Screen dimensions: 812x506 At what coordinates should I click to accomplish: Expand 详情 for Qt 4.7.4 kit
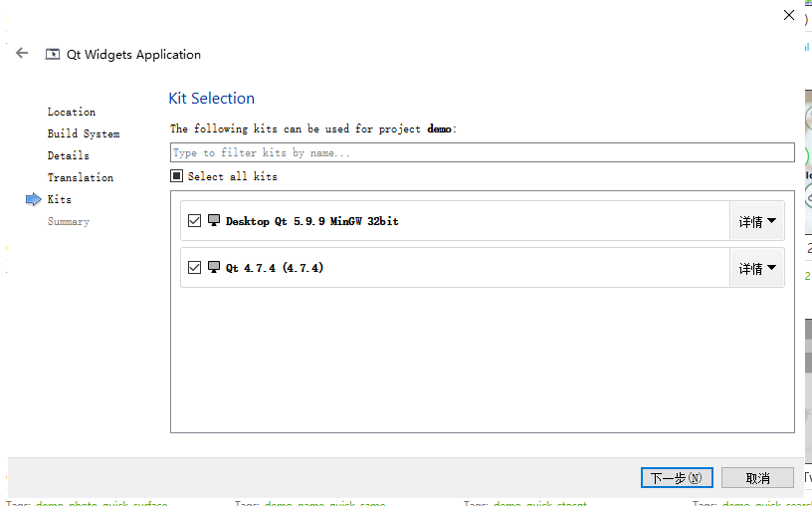coord(757,268)
